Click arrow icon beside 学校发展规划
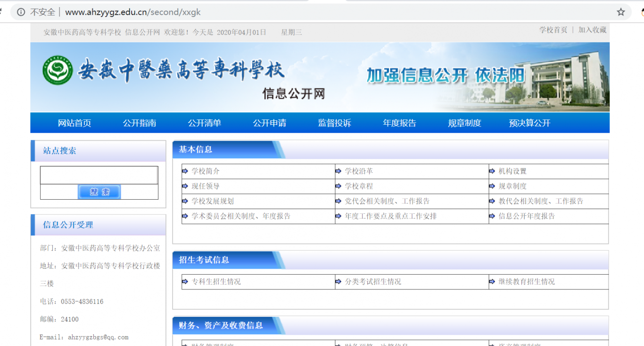Screen dimensions: 644x346 coord(185,202)
